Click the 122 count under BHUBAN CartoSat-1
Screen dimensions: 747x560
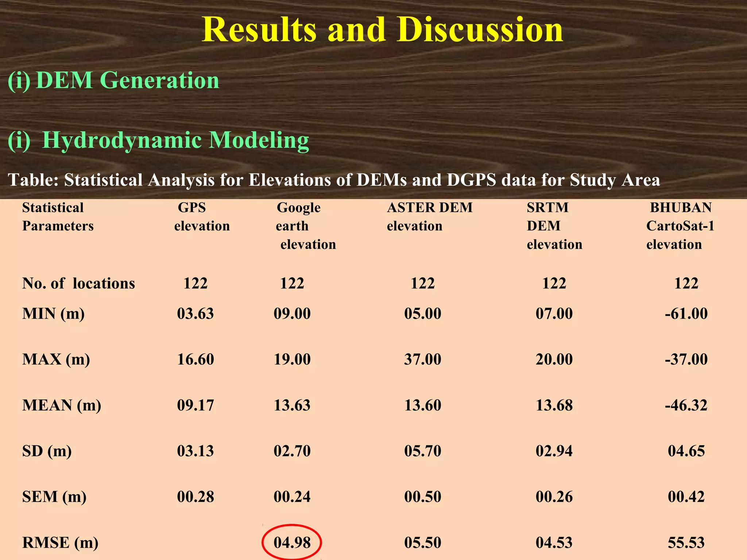[686, 284]
